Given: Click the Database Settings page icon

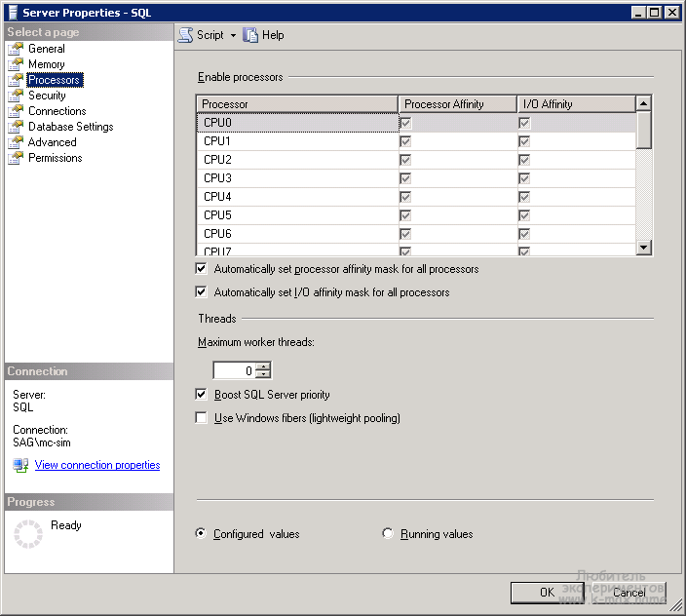Looking at the screenshot, I should click(16, 127).
